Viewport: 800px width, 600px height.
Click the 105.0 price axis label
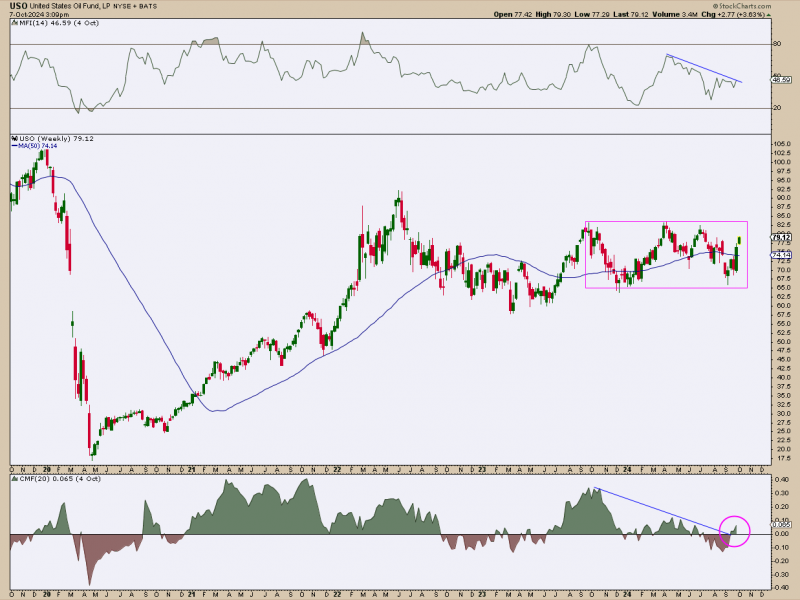click(x=782, y=144)
